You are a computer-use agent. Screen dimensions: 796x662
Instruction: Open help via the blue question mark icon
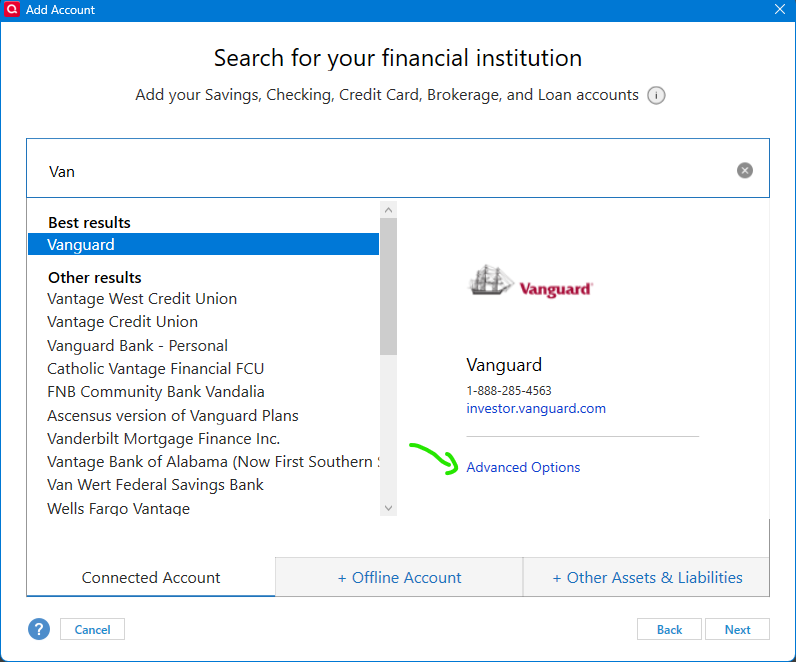[39, 630]
